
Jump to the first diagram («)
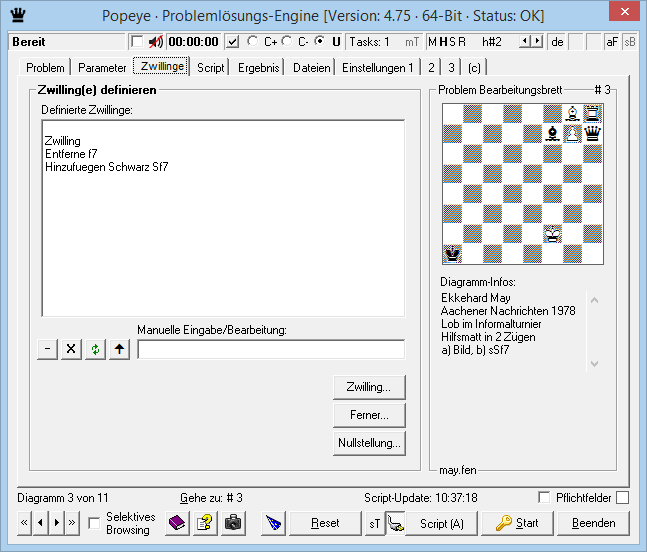24,523
